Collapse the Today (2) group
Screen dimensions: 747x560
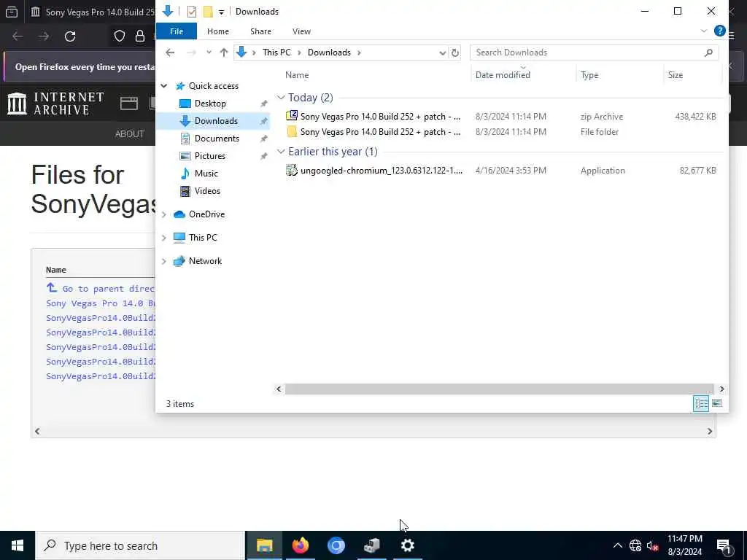[281, 98]
